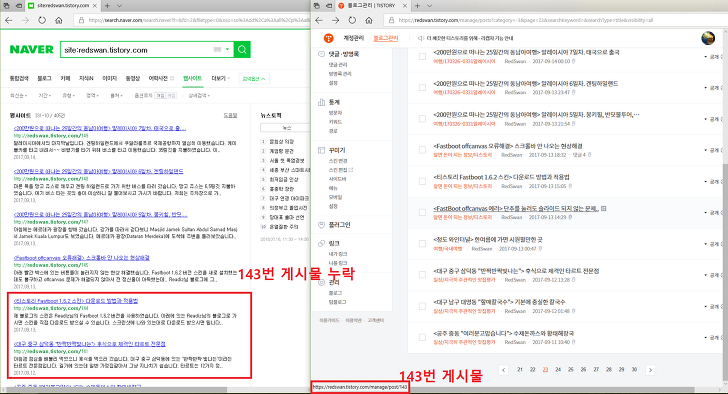Open 댓글 관리 link in sidebar

(x=338, y=65)
